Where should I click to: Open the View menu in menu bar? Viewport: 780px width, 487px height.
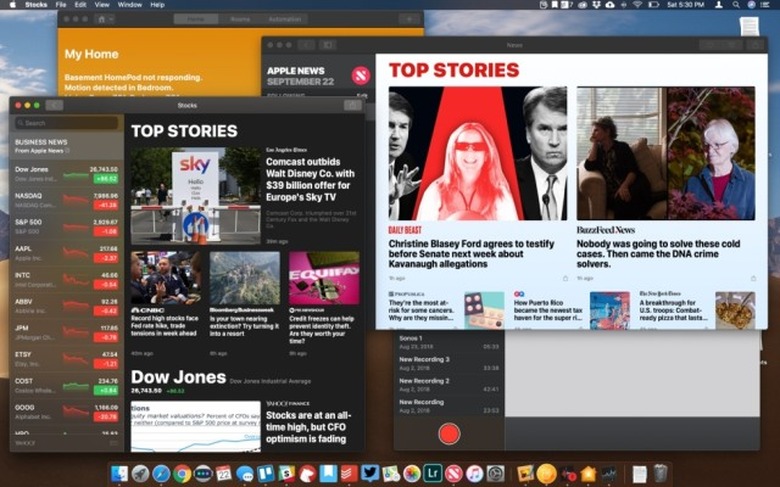(x=101, y=5)
